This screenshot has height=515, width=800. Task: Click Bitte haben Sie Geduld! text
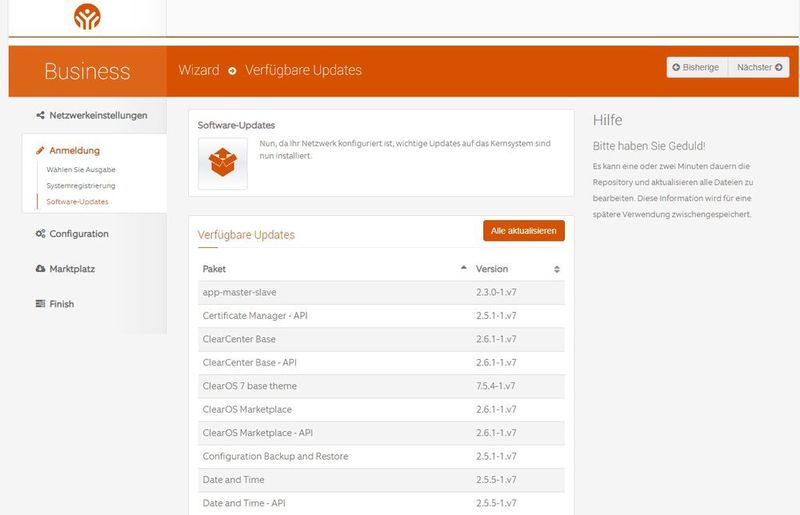coord(649,146)
